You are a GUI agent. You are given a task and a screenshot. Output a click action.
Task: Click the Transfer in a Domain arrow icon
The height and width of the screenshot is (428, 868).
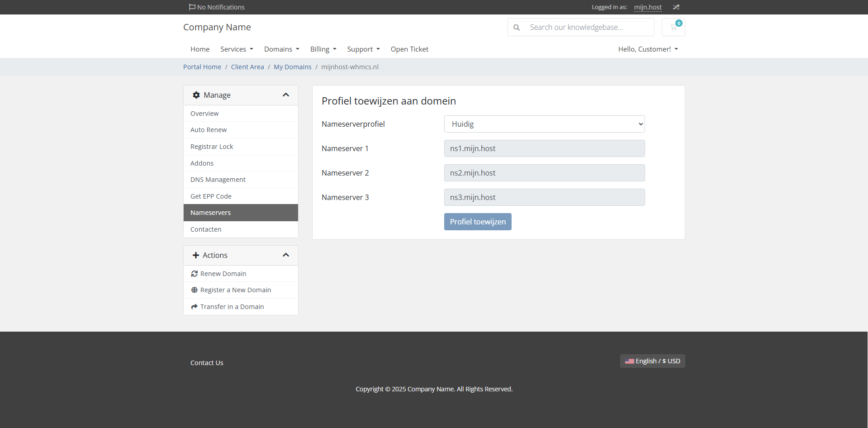(x=194, y=307)
